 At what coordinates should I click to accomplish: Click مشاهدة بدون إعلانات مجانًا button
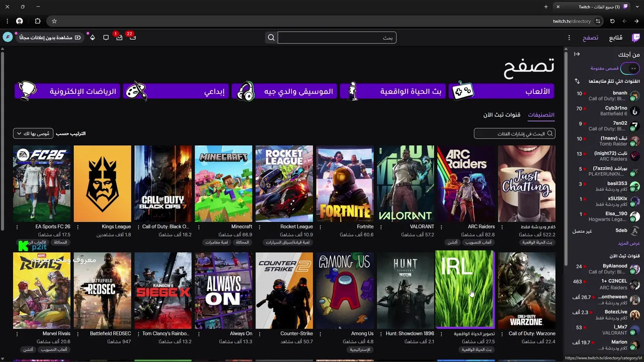[49, 38]
